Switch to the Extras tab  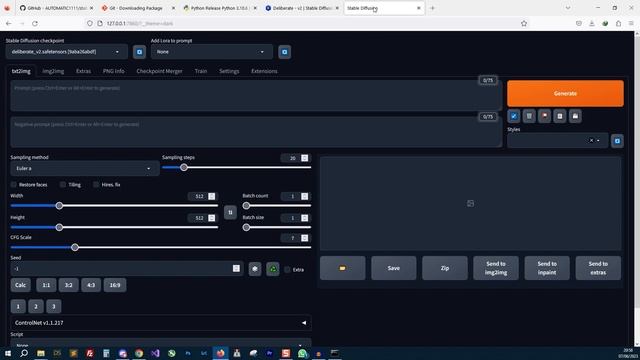click(x=83, y=71)
